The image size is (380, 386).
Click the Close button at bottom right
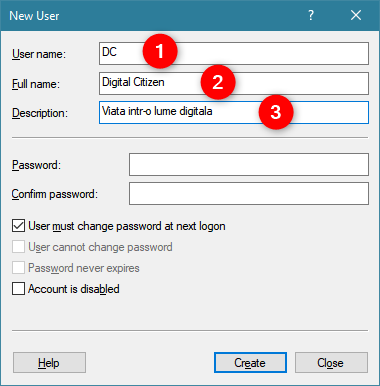(331, 362)
